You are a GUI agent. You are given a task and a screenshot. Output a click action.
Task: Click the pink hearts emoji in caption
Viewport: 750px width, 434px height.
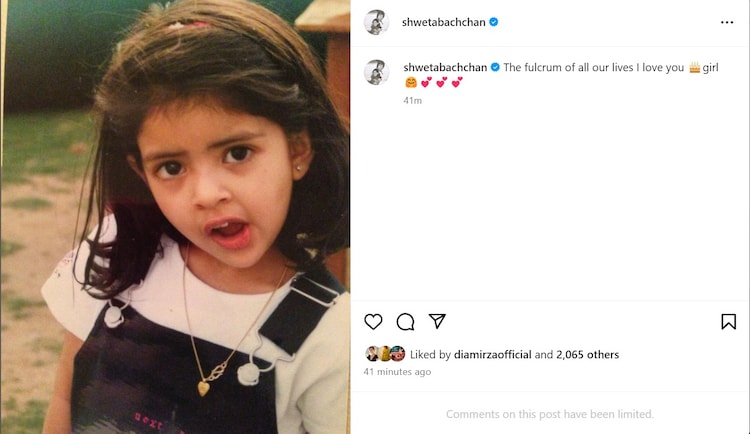click(x=441, y=83)
